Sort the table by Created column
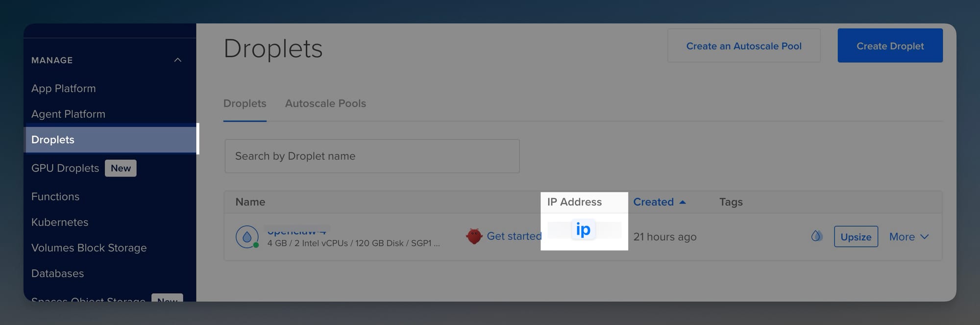The width and height of the screenshot is (980, 325). [x=653, y=202]
